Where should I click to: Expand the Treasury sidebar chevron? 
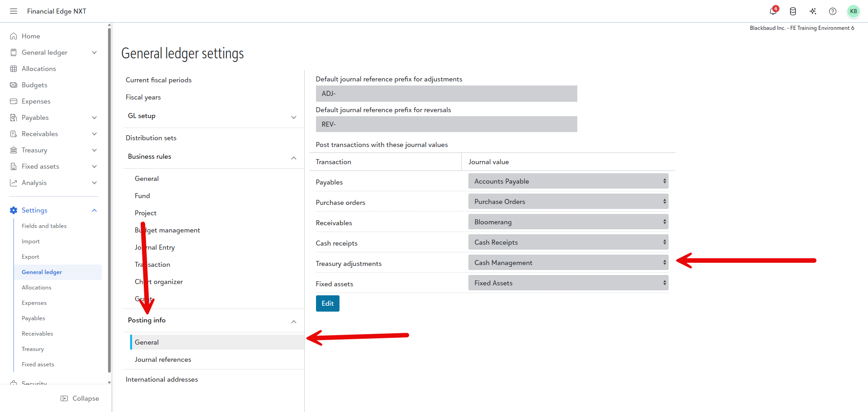click(94, 150)
